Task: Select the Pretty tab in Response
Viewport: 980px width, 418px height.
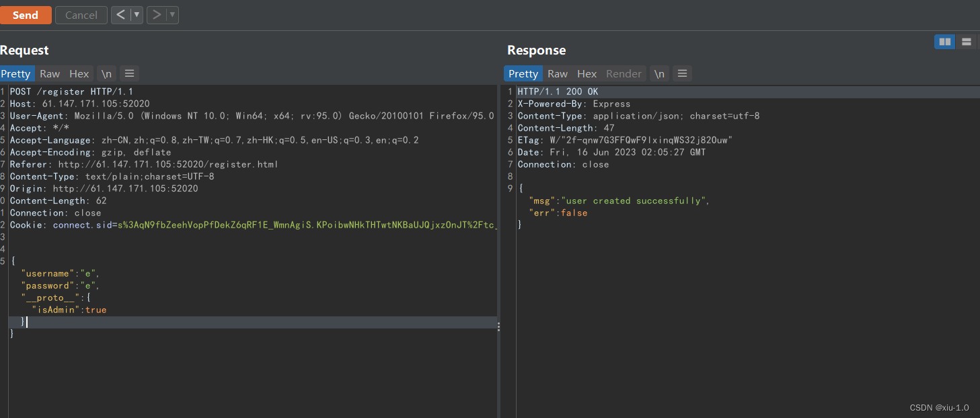Action: tap(523, 73)
